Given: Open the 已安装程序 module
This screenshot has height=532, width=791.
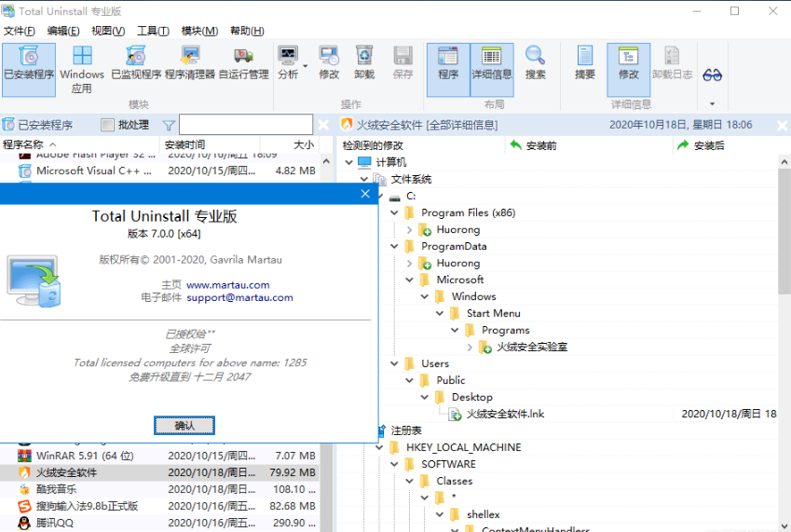Looking at the screenshot, I should [x=29, y=69].
